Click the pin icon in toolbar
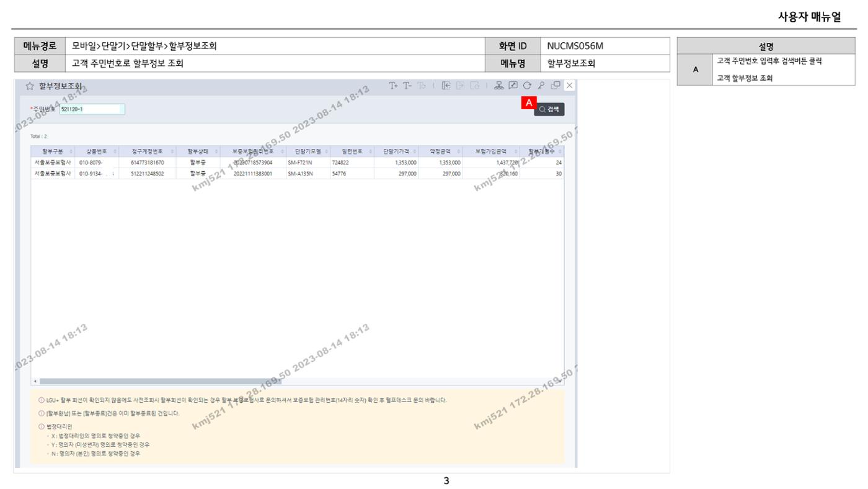This screenshot has height=489, width=868. (x=541, y=86)
